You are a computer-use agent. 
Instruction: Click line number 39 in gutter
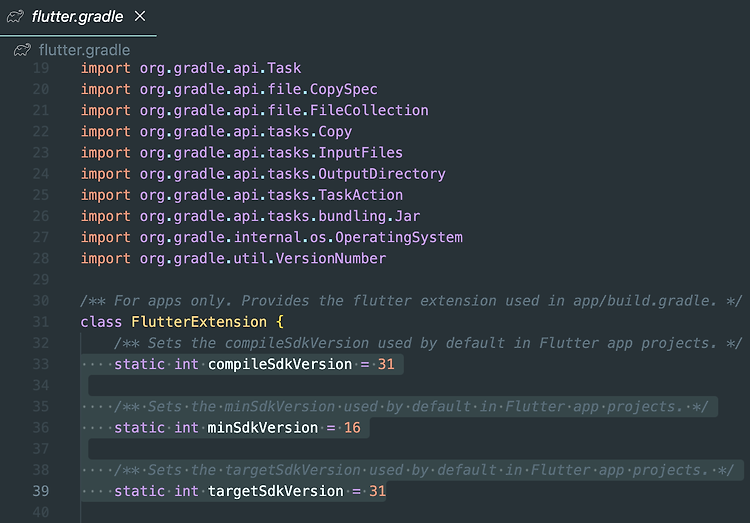[41, 491]
